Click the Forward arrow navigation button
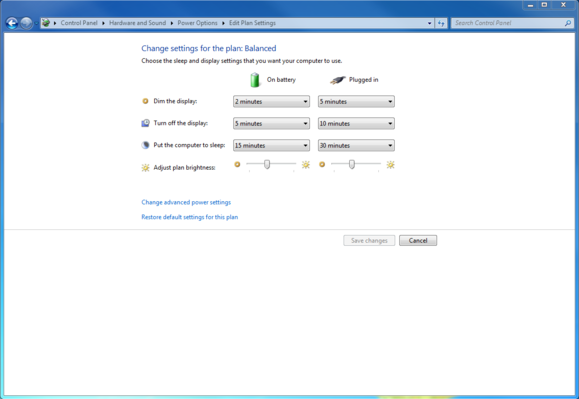 click(x=26, y=23)
